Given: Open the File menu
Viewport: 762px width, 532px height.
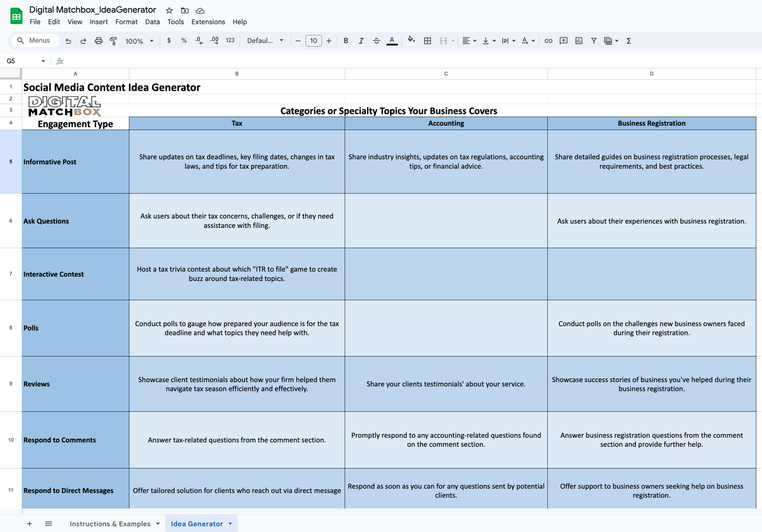Looking at the screenshot, I should 35,22.
